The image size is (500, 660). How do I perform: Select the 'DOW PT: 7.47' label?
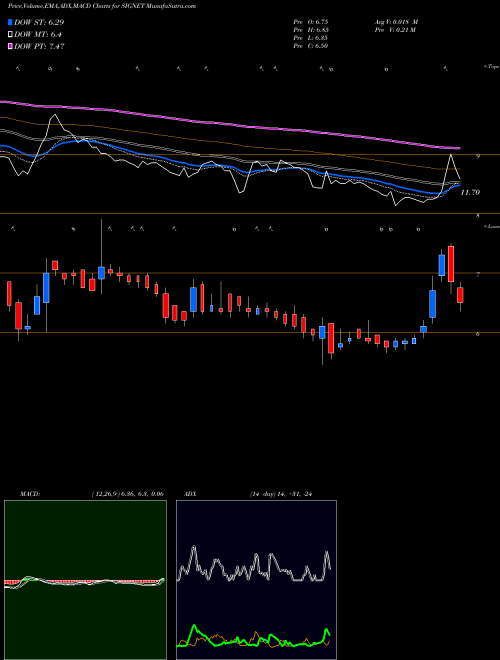(39, 46)
